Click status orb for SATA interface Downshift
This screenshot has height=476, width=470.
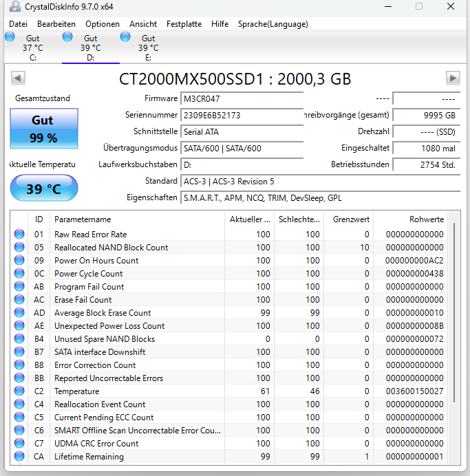point(19,351)
